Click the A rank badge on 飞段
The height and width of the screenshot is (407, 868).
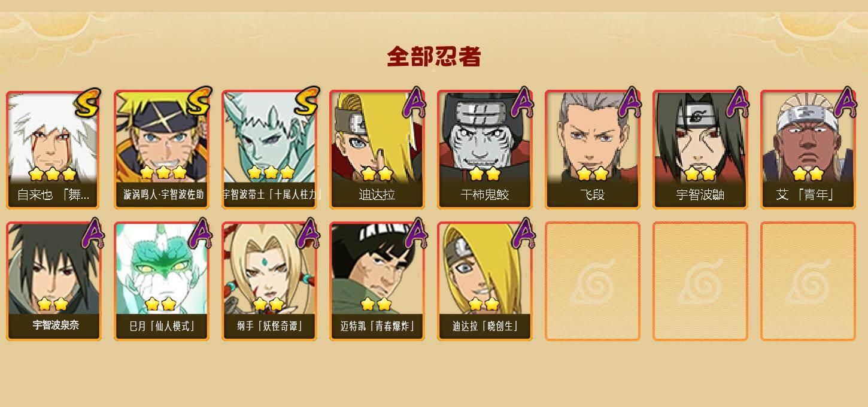(629, 102)
